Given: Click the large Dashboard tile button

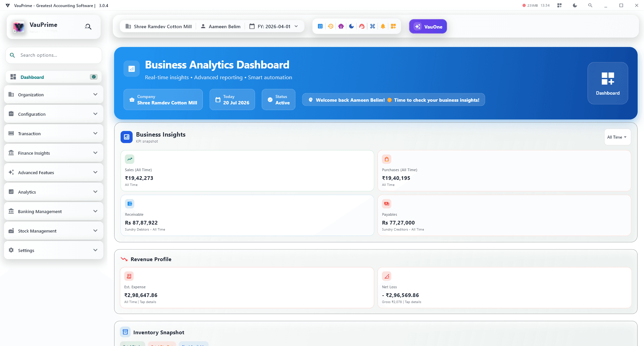Looking at the screenshot, I should click(x=608, y=83).
